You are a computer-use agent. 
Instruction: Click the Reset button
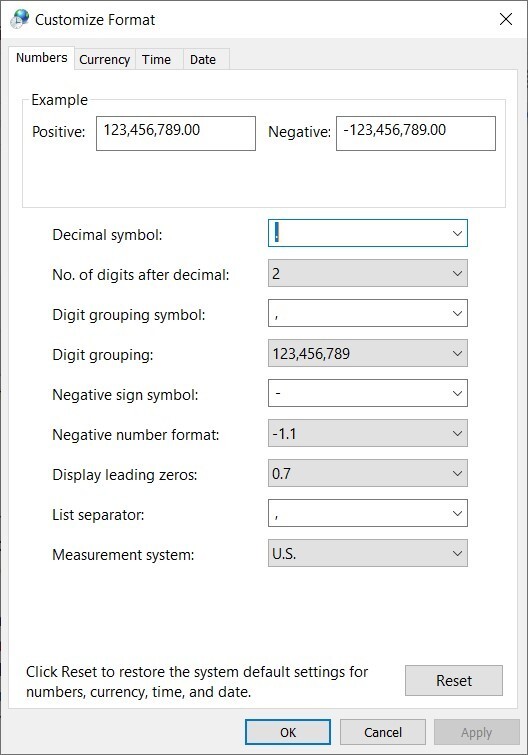click(x=454, y=680)
